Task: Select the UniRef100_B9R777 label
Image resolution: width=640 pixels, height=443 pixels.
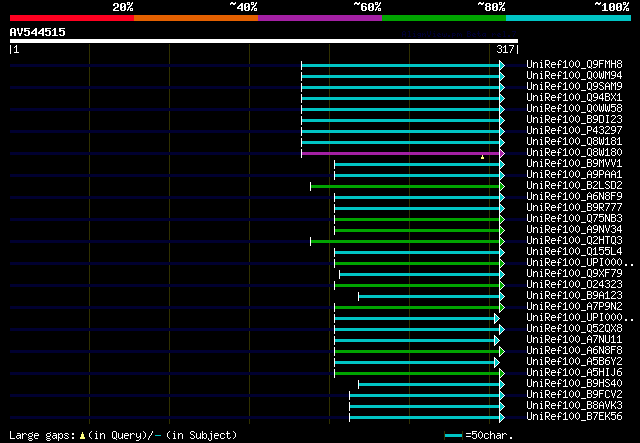Action: [574, 208]
